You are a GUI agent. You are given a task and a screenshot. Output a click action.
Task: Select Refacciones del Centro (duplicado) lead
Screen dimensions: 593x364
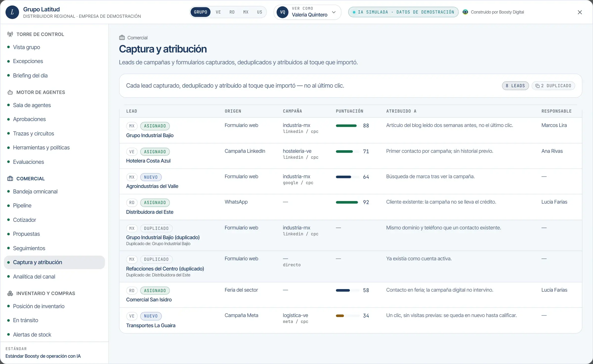point(165,269)
